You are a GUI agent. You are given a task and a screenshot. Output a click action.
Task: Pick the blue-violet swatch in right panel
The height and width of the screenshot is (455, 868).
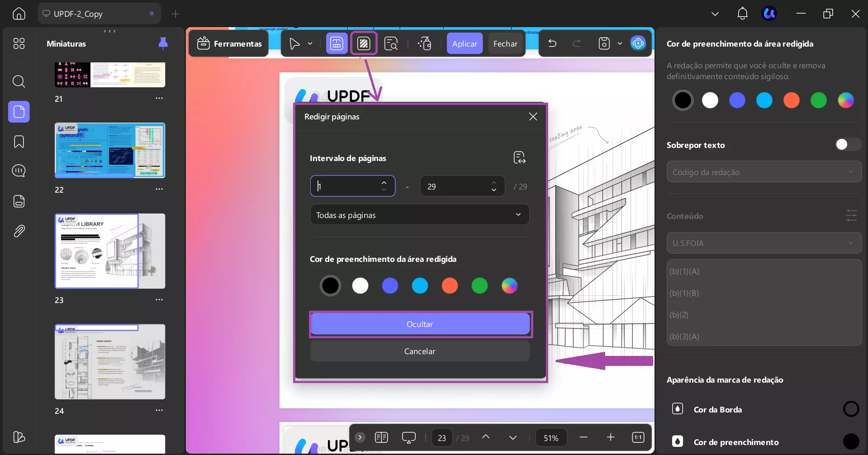point(737,100)
